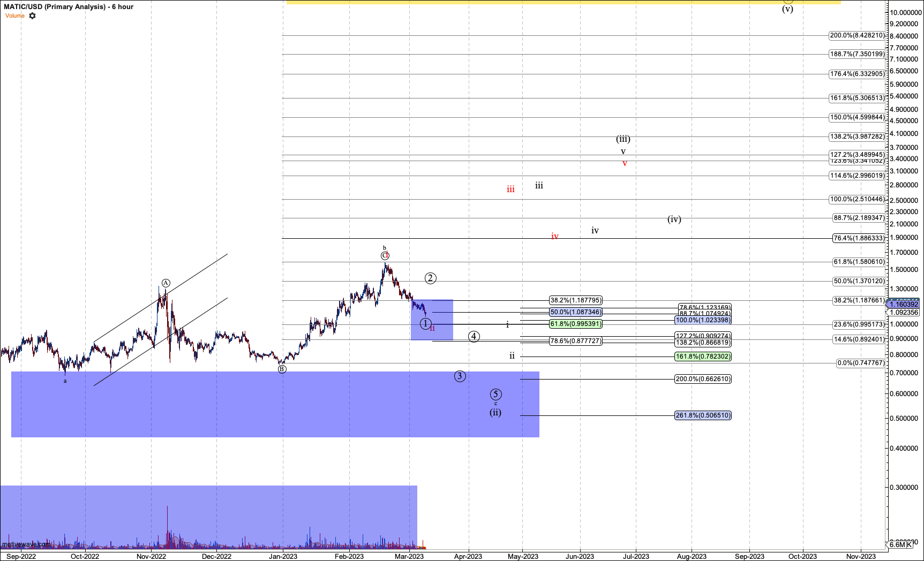Select the circled 5 wave label

click(496, 395)
